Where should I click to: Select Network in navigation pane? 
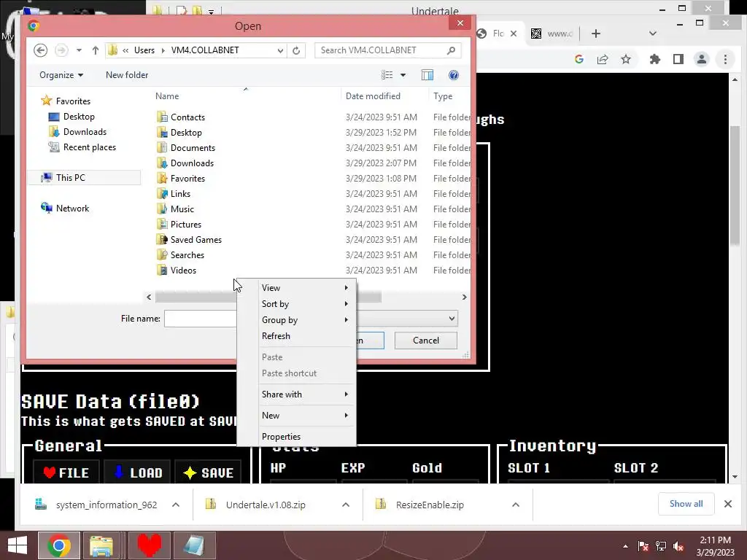pyautogui.click(x=72, y=208)
